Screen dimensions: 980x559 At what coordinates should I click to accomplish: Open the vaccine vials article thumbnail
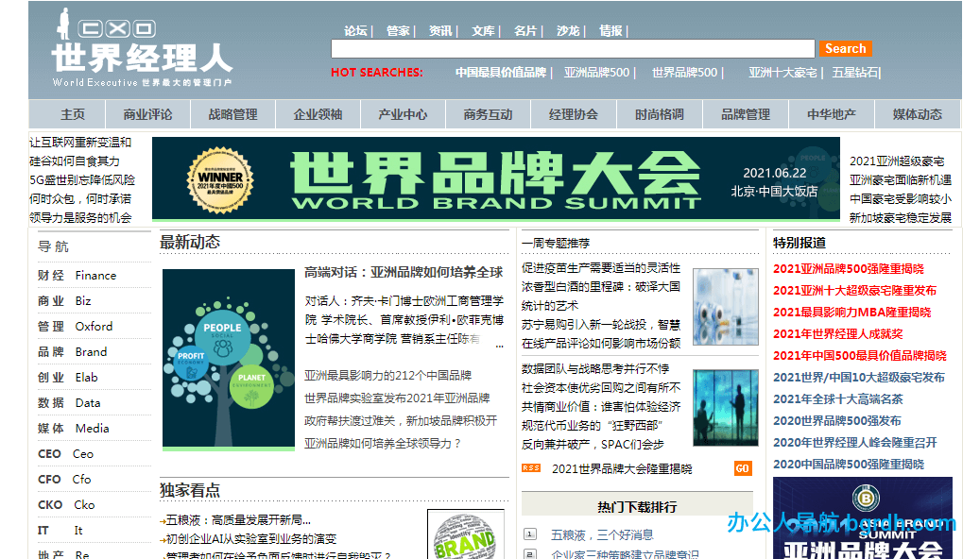[725, 307]
